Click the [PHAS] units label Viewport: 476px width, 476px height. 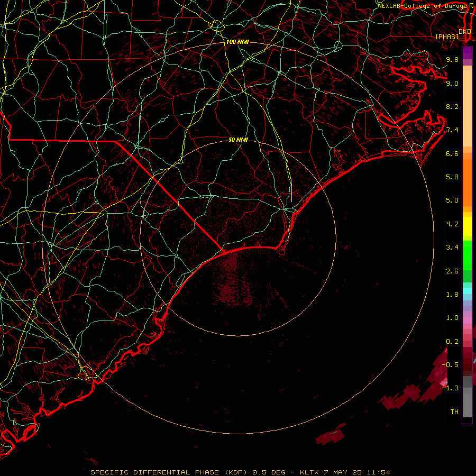tap(447, 36)
